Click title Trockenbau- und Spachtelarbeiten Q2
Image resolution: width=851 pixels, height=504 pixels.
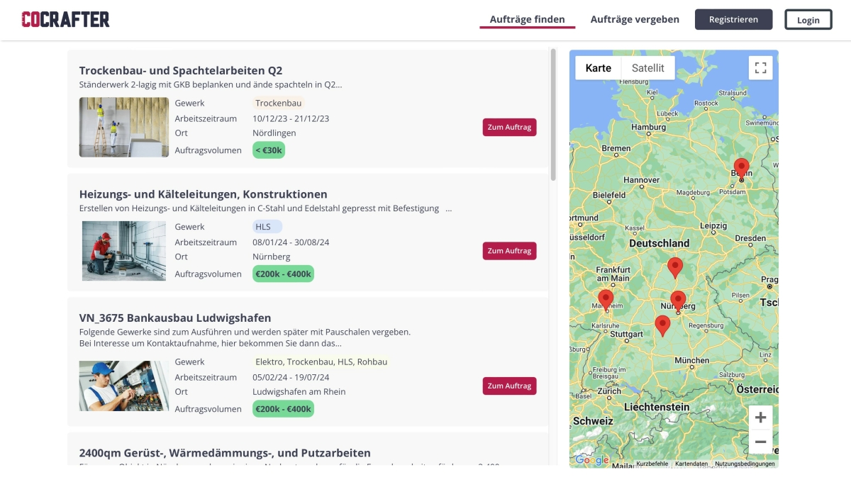click(x=181, y=70)
